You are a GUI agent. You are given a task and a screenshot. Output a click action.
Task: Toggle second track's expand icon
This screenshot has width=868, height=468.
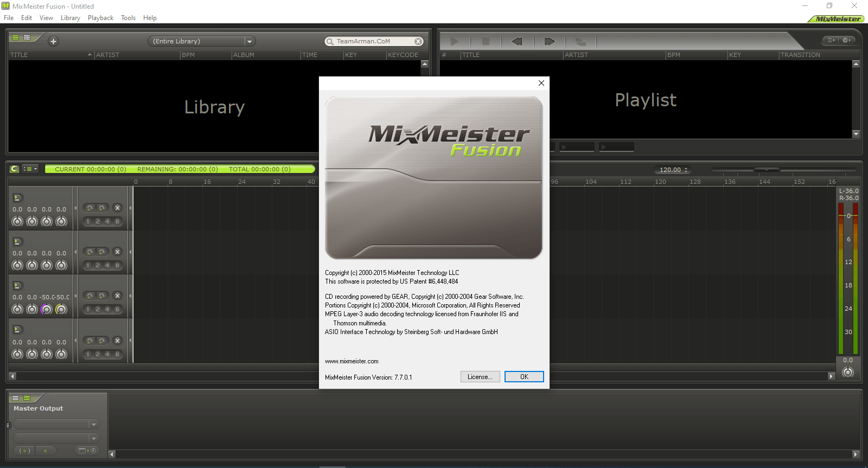click(x=17, y=242)
